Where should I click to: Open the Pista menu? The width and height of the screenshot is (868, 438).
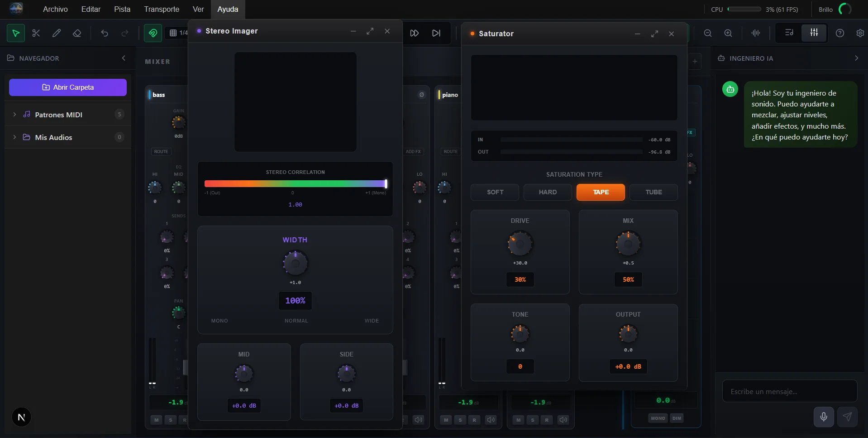coord(122,9)
